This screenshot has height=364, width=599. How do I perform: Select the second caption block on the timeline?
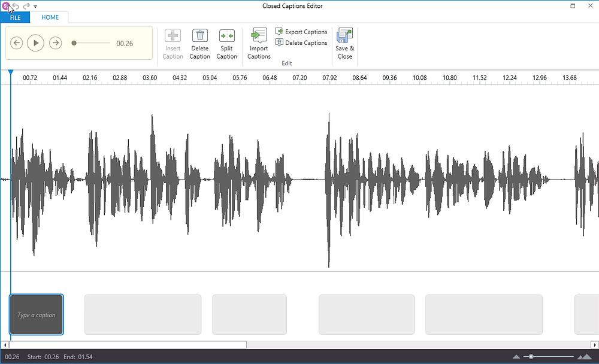[143, 315]
